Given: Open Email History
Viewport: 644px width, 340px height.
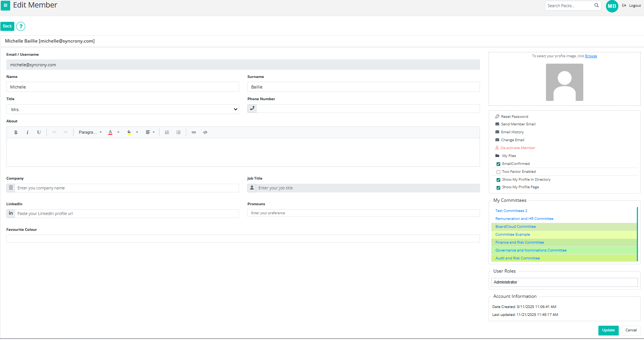Looking at the screenshot, I should click(x=512, y=132).
